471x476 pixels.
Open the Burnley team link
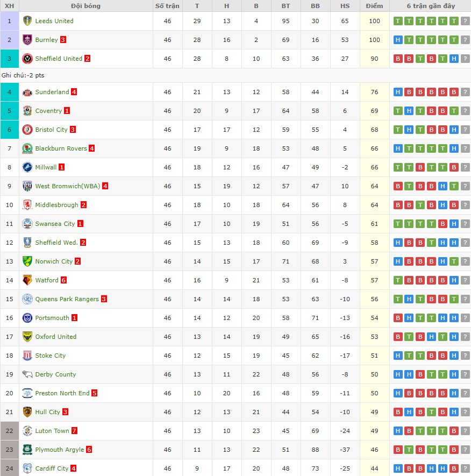(46, 40)
